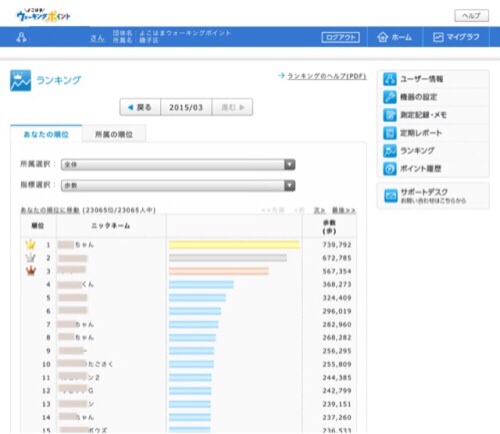500x434 pixels.
Task: Click the yellow bar for rank 1
Action: coord(234,245)
